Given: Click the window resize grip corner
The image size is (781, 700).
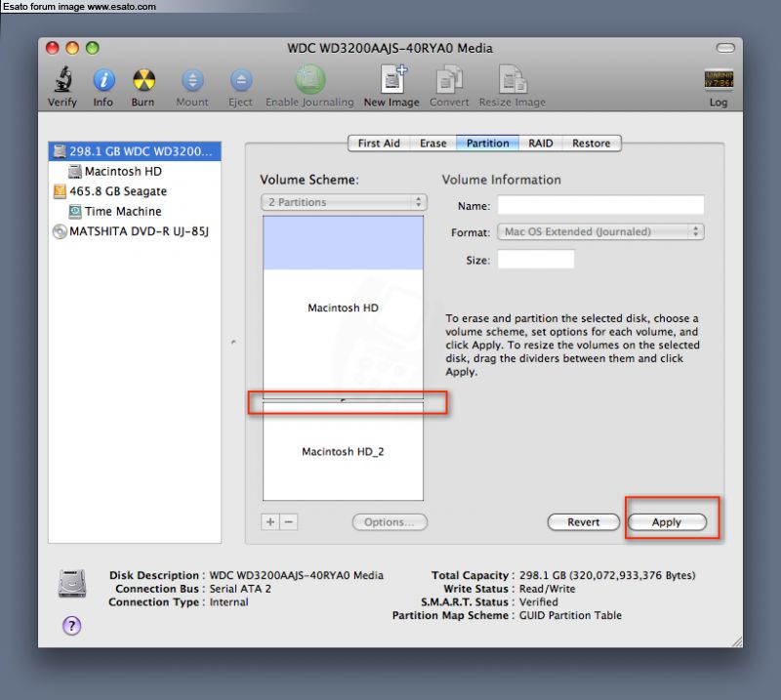Looking at the screenshot, I should pyautogui.click(x=737, y=641).
